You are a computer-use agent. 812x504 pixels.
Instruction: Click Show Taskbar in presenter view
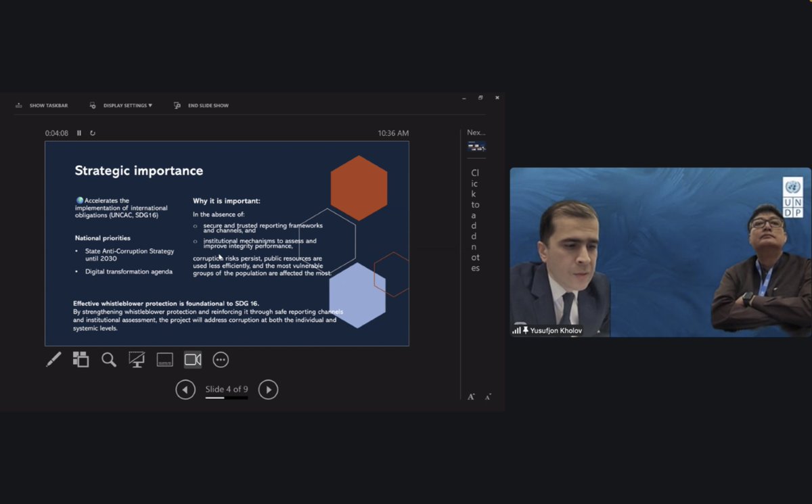click(41, 106)
